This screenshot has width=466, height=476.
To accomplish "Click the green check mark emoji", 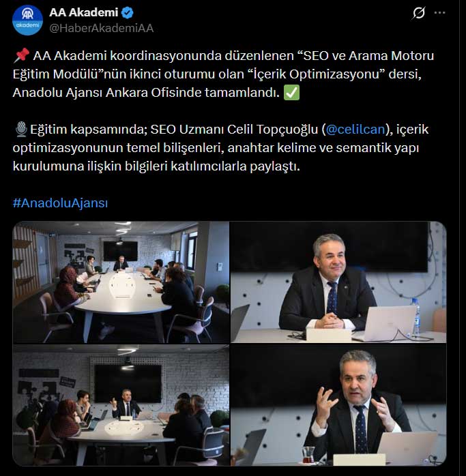I will [x=291, y=93].
